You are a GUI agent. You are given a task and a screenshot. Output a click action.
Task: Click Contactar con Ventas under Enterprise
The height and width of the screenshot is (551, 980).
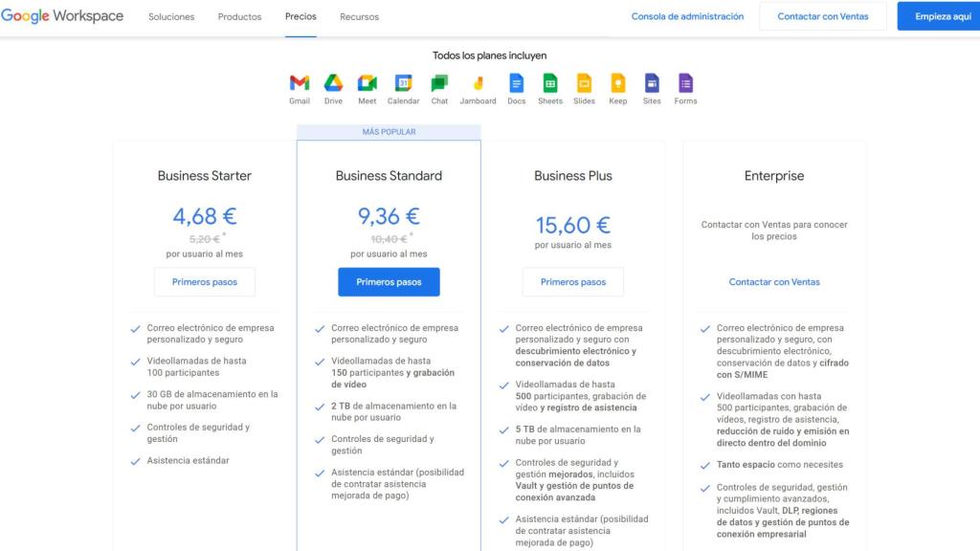[774, 281]
